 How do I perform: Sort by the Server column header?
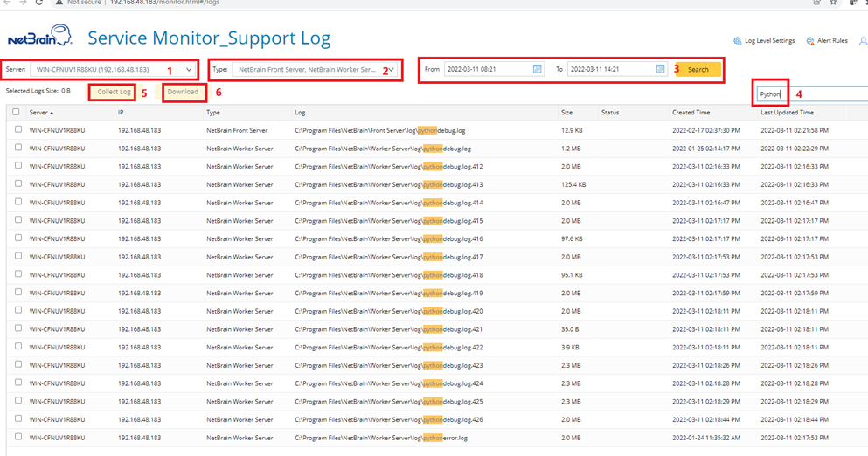[x=40, y=113]
